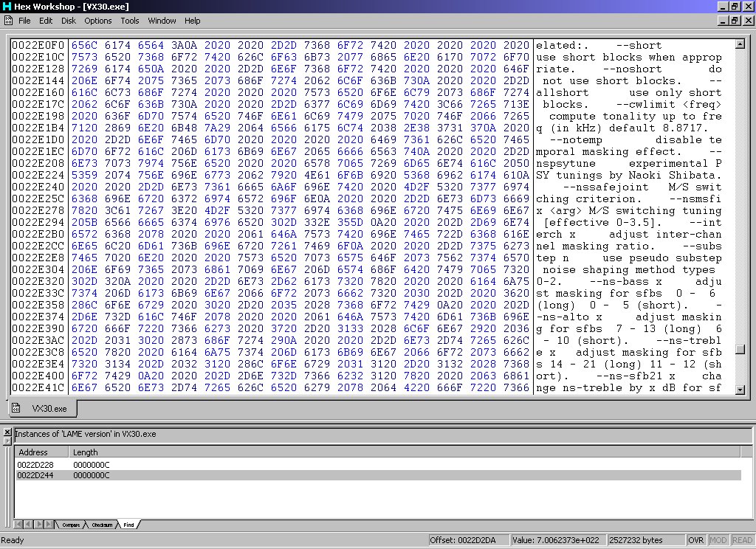Click hex word 713E in row 0022E17C

coord(516,104)
